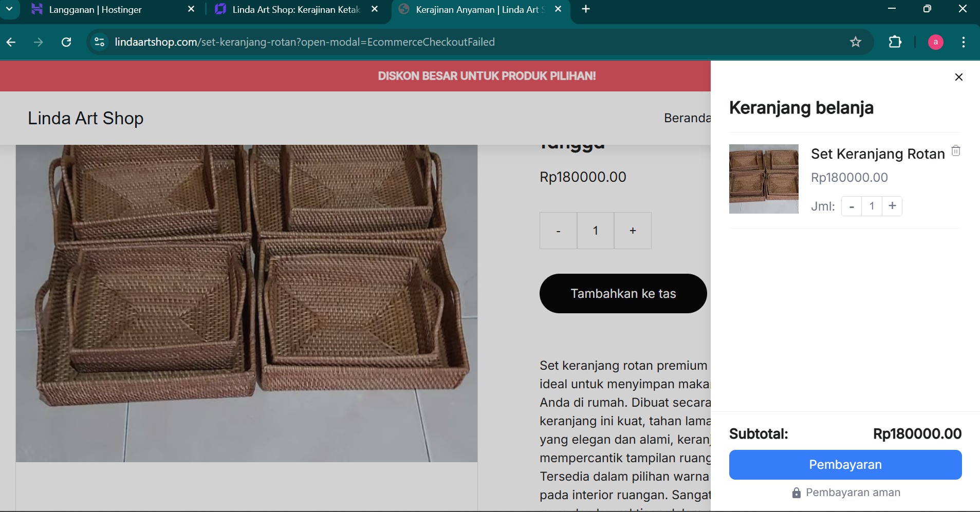980x512 pixels.
Task: Click the Set Keranjang Rotan cart thumbnail
Action: coord(764,179)
